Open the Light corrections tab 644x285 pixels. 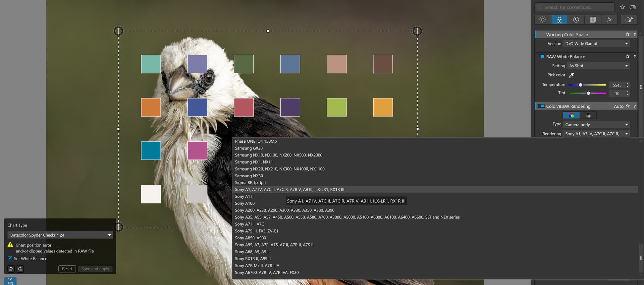(542, 20)
